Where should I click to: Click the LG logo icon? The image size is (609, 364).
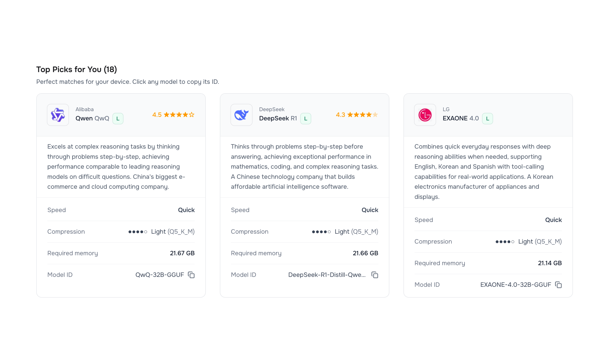pos(425,115)
